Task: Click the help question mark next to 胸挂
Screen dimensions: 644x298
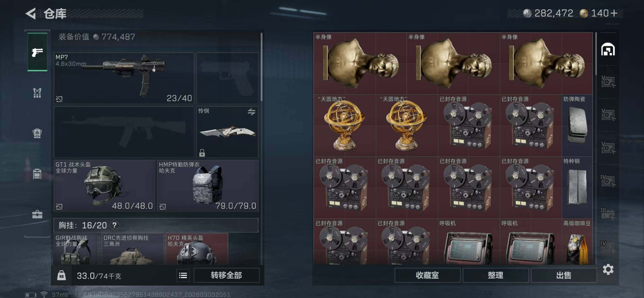Action: coord(115,225)
